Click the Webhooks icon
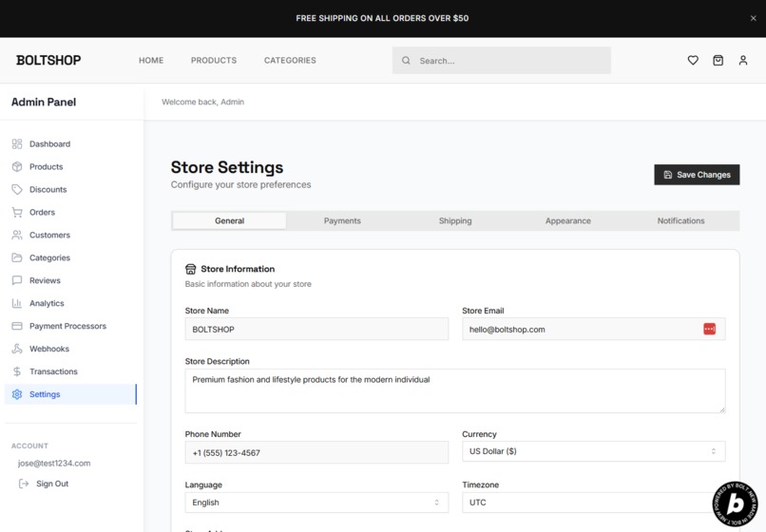This screenshot has height=532, width=766. click(x=17, y=349)
